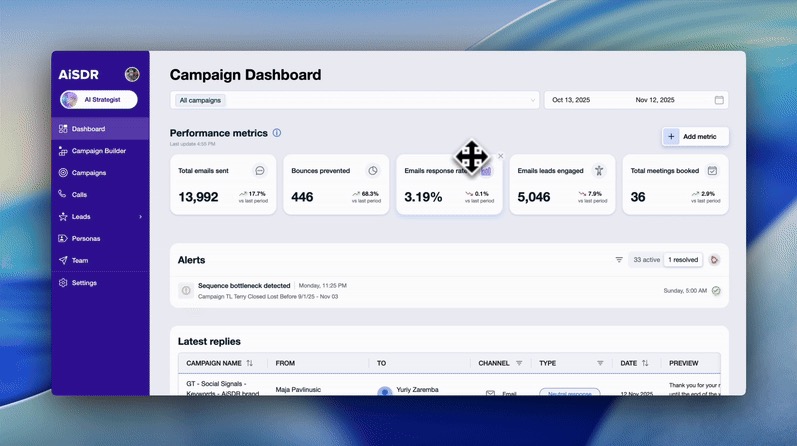The height and width of the screenshot is (446, 797).
Task: Click the Total emails sent chat icon
Action: [x=260, y=171]
